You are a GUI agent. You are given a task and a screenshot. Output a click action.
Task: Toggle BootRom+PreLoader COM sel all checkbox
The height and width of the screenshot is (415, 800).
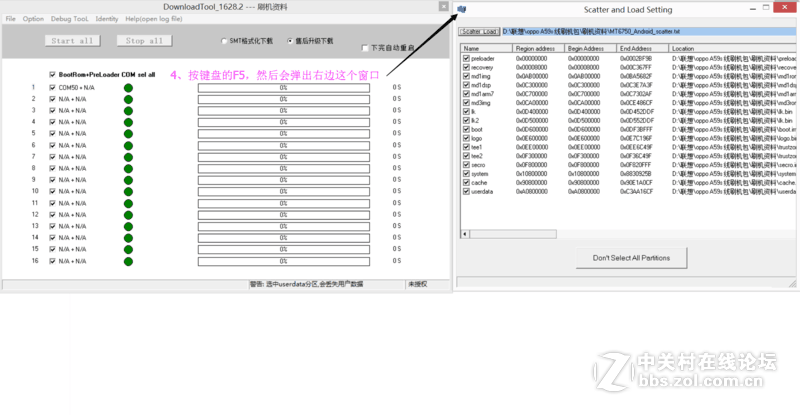[x=52, y=75]
